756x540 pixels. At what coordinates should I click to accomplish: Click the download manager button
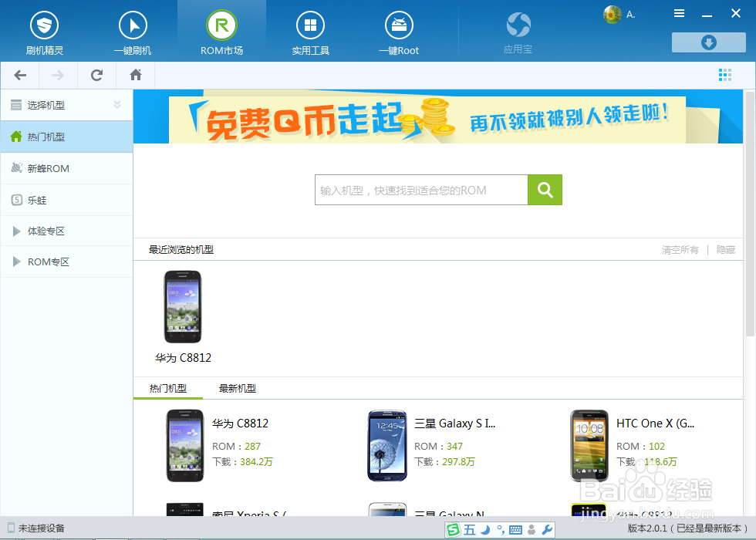[x=709, y=42]
